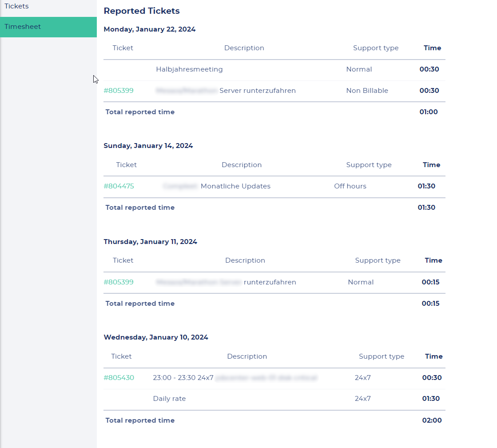Screen dimensions: 497x448
Task: Select the Daily rate entry
Action: point(169,399)
